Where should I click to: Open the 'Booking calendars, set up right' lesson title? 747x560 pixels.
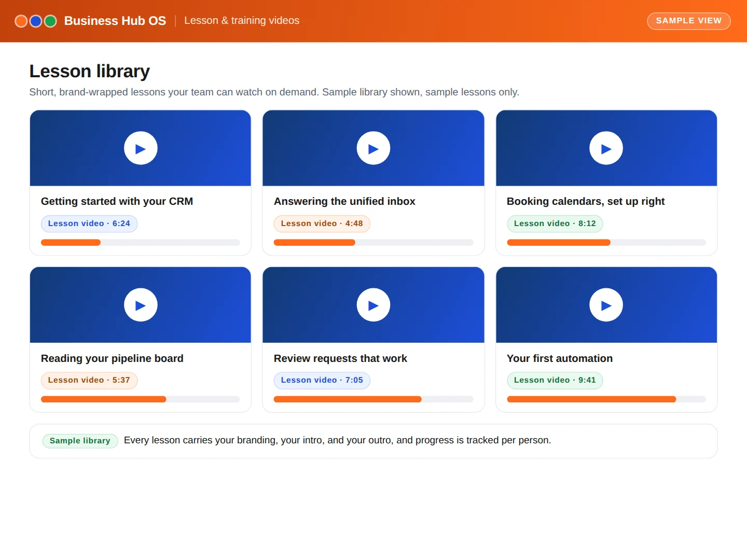coord(586,201)
